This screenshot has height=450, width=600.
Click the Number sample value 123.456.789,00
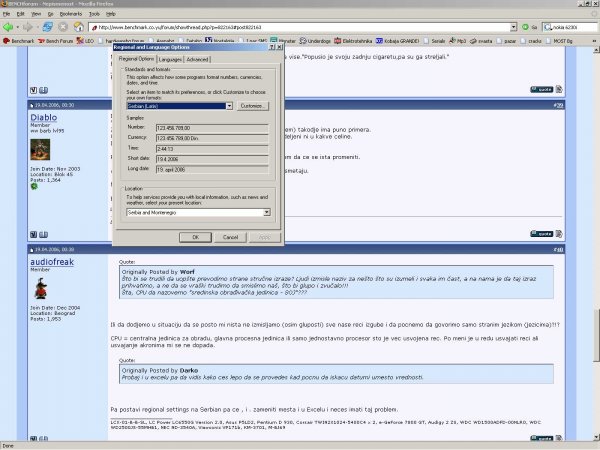(x=212, y=128)
